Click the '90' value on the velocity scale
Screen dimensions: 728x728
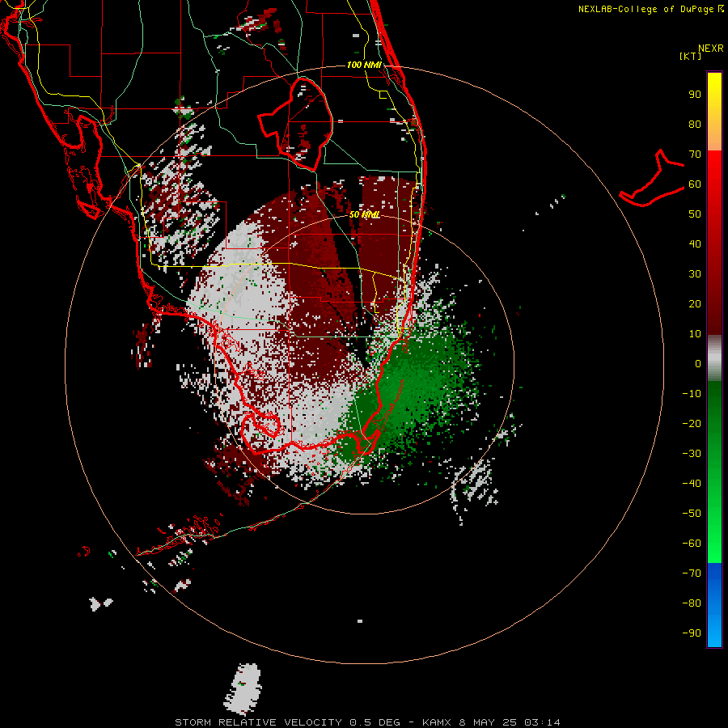[x=695, y=95]
